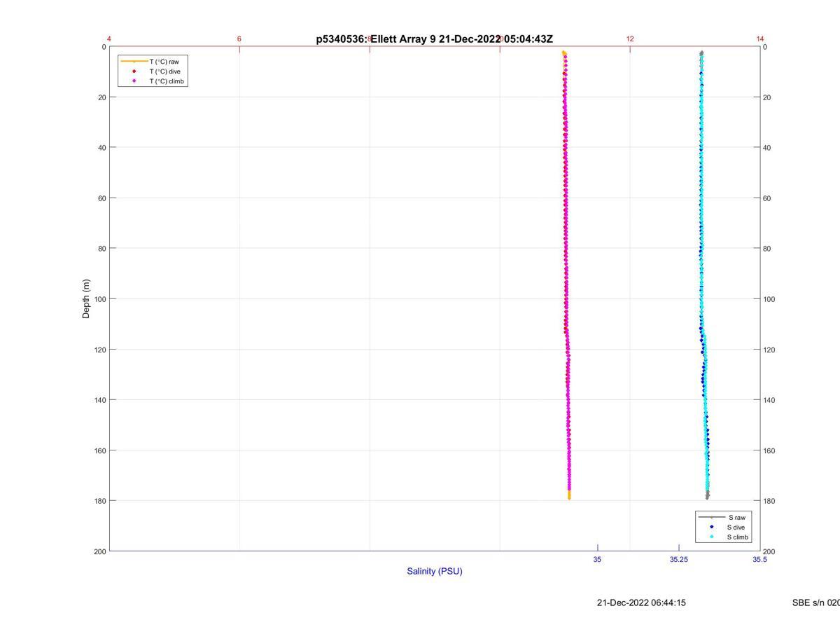840x620 pixels.
Task: Click the cyan dot marker for S climb
Action: pos(711,537)
